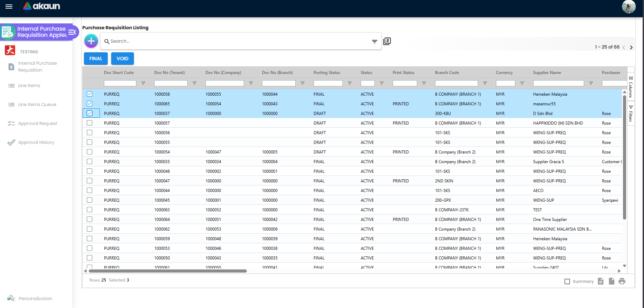Click the lined document export icon
Screen dimensions: 644x308
(x=601, y=281)
